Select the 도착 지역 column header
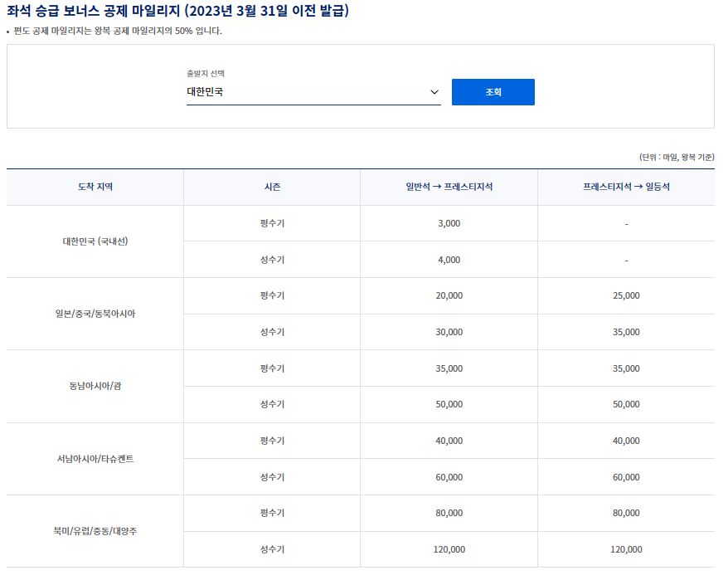 tap(94, 187)
